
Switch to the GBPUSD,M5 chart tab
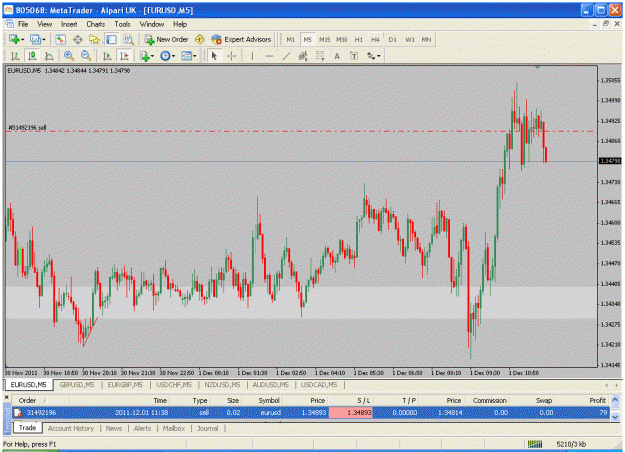[77, 385]
